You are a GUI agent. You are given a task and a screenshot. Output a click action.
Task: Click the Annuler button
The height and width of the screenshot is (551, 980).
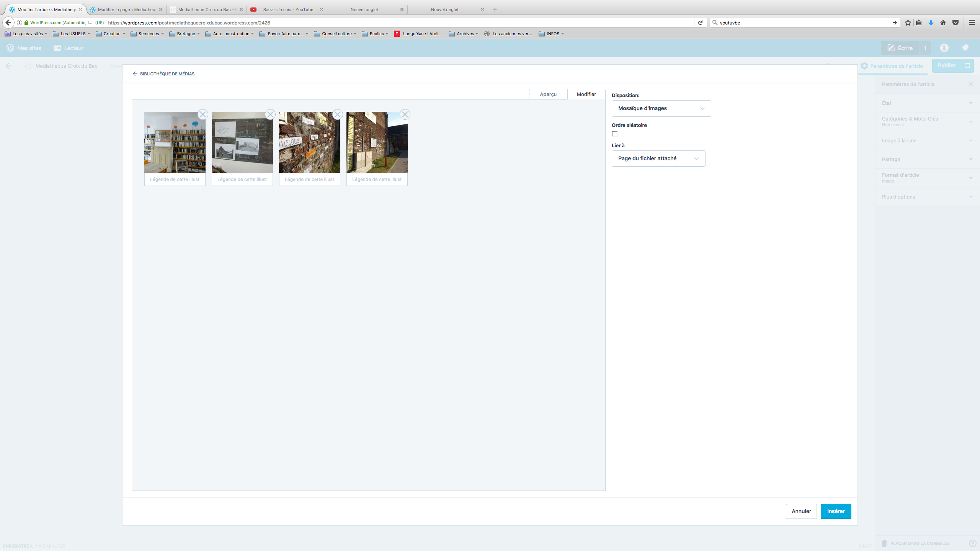pos(801,511)
